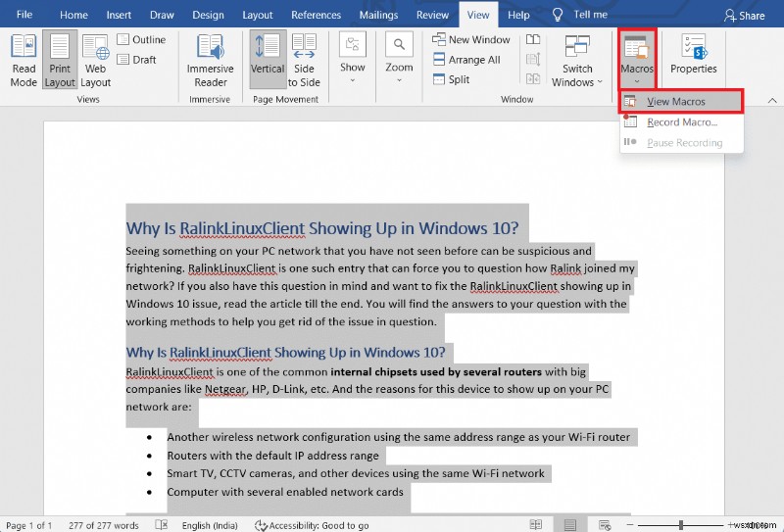The image size is (784, 532).
Task: Choose View Macros from the menu
Action: click(x=676, y=102)
